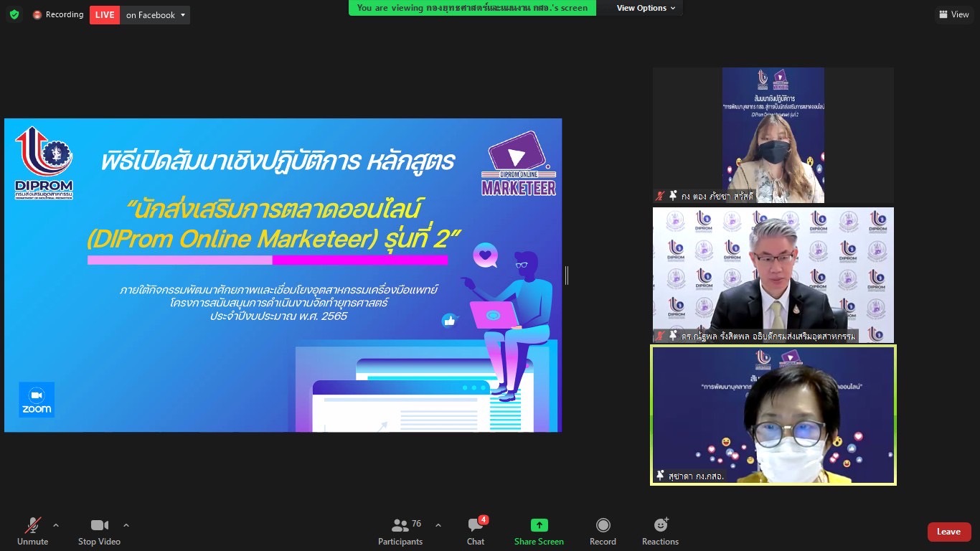Open the Reactions menu

[660, 532]
